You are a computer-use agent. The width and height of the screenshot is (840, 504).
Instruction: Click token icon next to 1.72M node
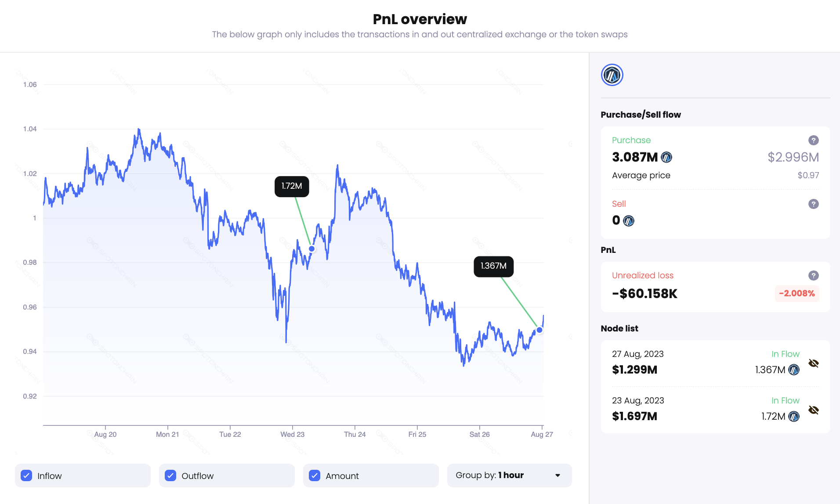(794, 417)
